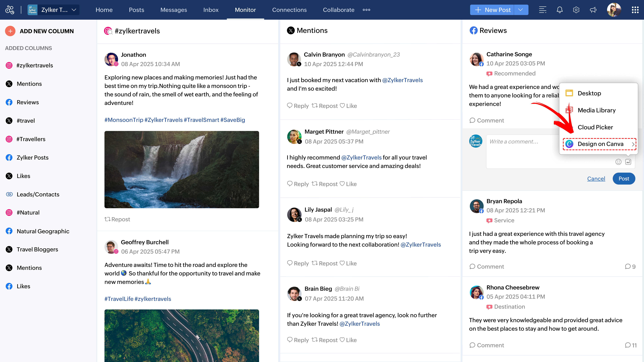Switch to the Inbox tab
644x362 pixels.
coord(211,10)
